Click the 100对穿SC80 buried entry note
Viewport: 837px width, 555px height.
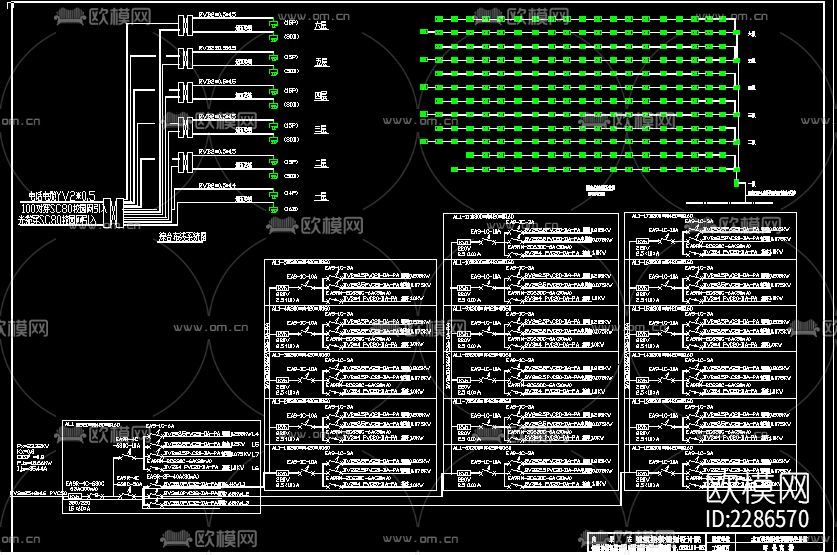62,208
